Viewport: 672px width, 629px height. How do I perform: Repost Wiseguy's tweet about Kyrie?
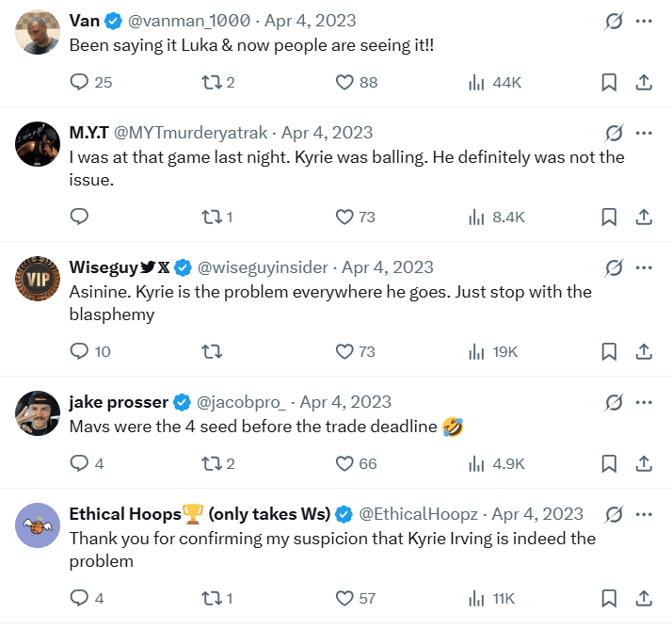point(212,352)
